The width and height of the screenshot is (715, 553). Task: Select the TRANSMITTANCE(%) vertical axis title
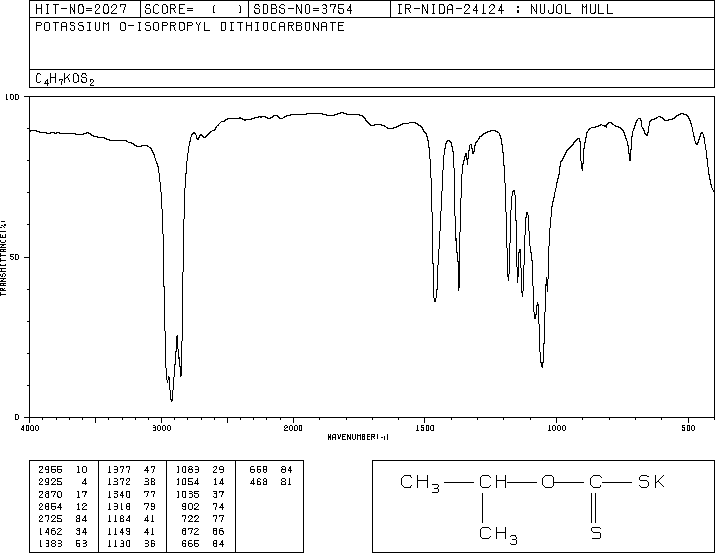coord(3,258)
